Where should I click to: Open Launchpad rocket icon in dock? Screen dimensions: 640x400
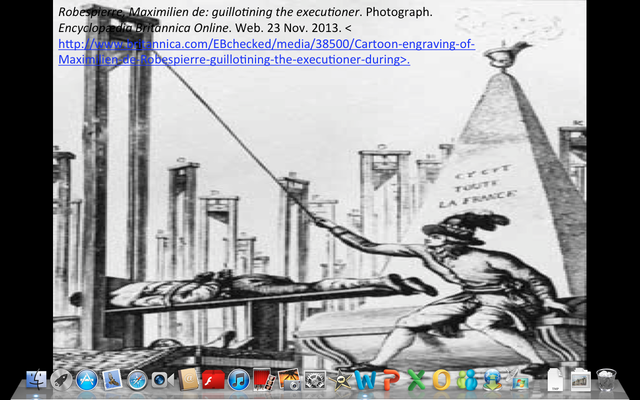tap(61, 380)
